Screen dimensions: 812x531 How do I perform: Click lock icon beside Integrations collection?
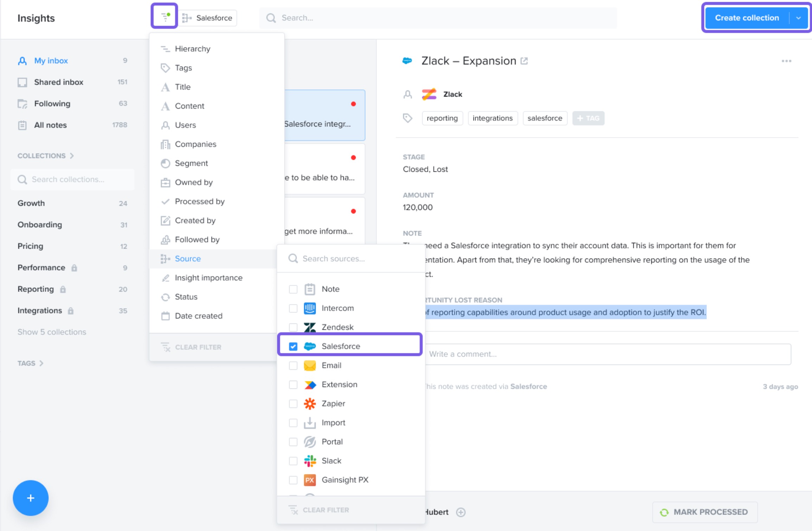coord(71,310)
